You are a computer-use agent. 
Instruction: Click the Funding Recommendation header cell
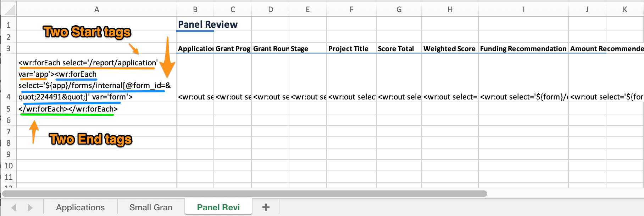pos(523,49)
